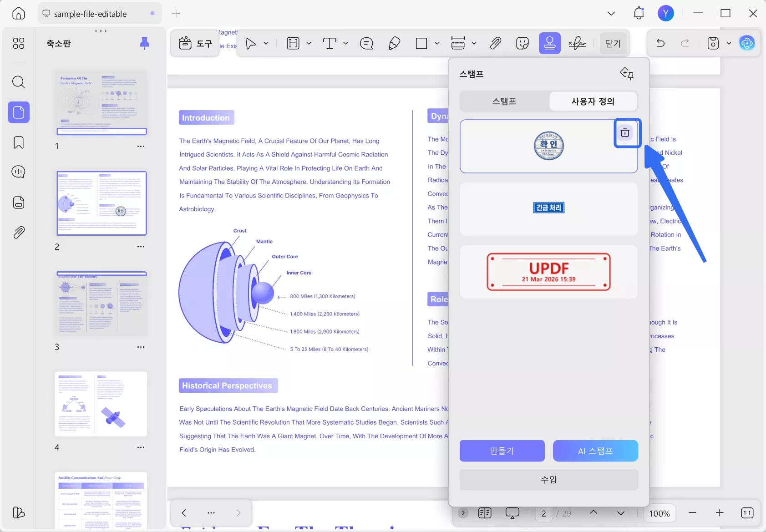The height and width of the screenshot is (532, 766).
Task: Open the form fields panel icon
Action: [x=19, y=203]
